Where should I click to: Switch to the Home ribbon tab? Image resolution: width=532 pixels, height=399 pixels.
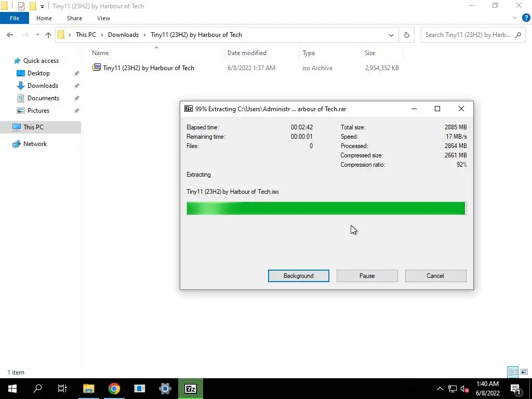pos(44,18)
